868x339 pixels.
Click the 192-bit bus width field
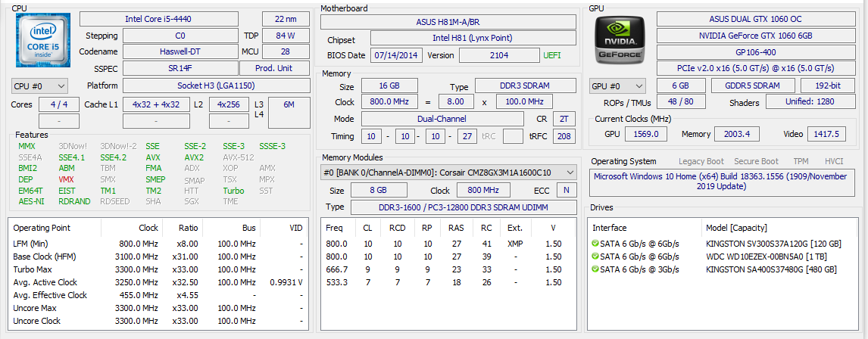click(x=827, y=86)
